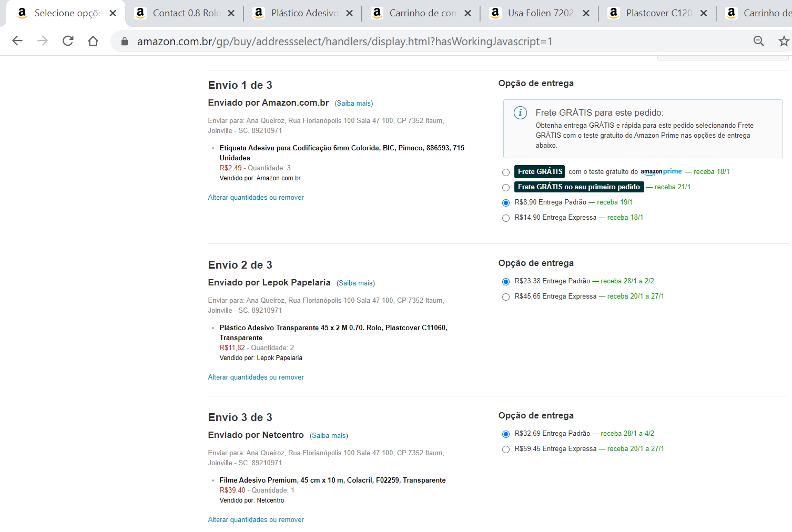This screenshot has height=532, width=792.
Task: Click the amazon prime logo
Action: pos(661,172)
